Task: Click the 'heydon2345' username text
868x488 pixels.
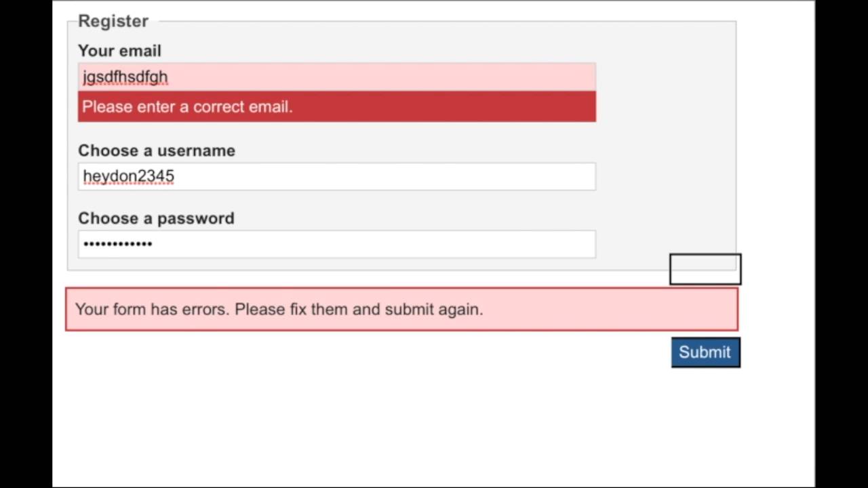Action: pyautogui.click(x=129, y=176)
